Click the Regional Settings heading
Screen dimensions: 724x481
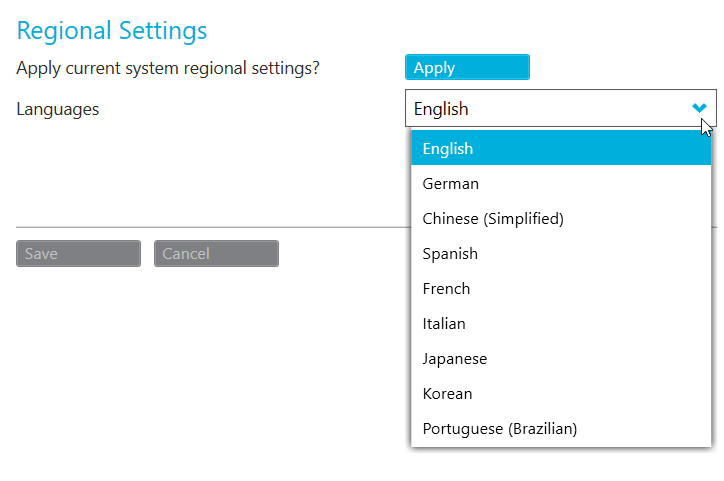(112, 30)
